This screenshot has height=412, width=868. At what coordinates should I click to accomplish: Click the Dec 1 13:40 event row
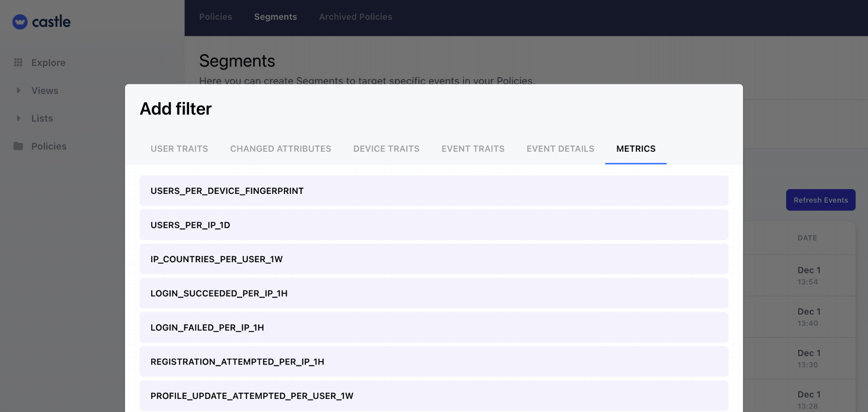799,317
